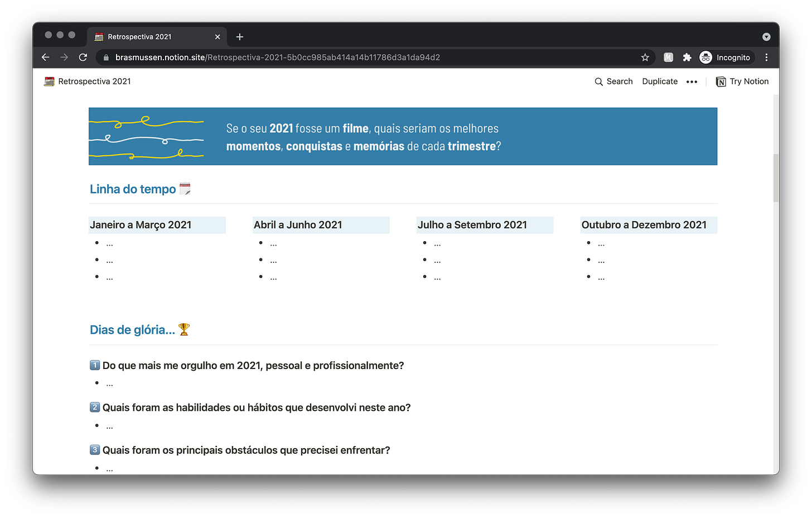Open the Chrome three-dot menu
Image resolution: width=812 pixels, height=518 pixels.
[767, 57]
